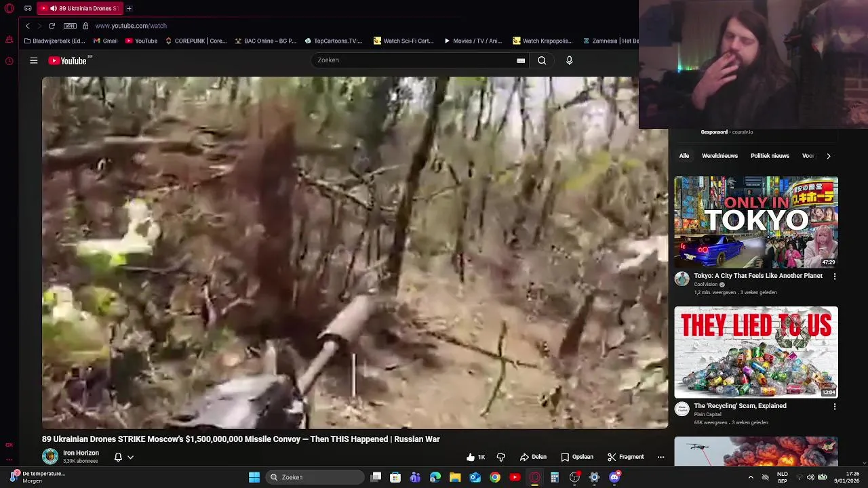
Task: Open the Bladwijzerbalk bookmarks folder
Action: point(54,41)
